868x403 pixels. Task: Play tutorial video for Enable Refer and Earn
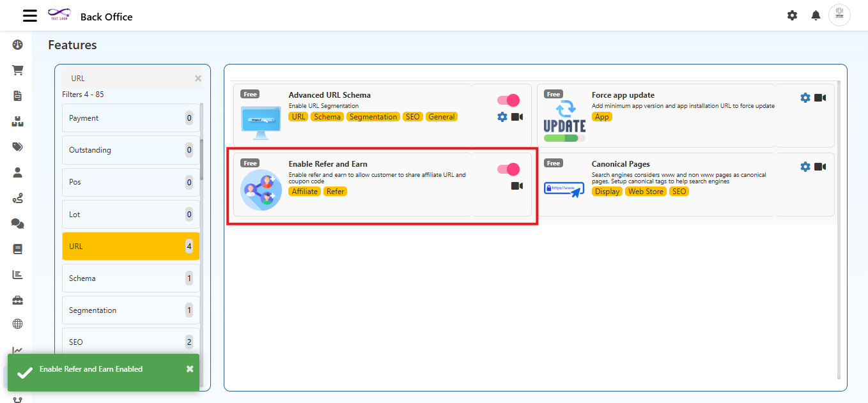(517, 186)
